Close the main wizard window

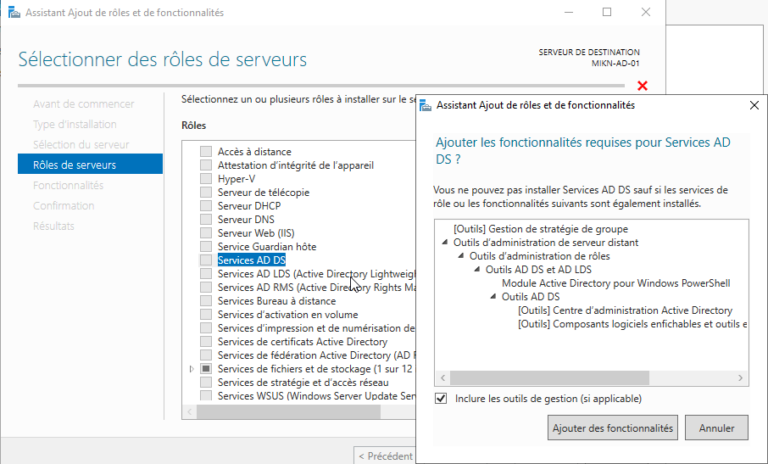pyautogui.click(x=646, y=12)
